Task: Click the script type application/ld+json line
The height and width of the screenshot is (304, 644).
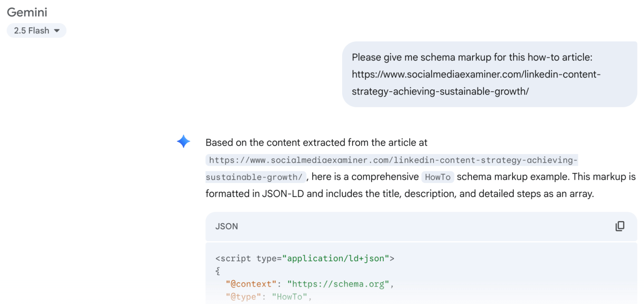Action: (x=305, y=258)
